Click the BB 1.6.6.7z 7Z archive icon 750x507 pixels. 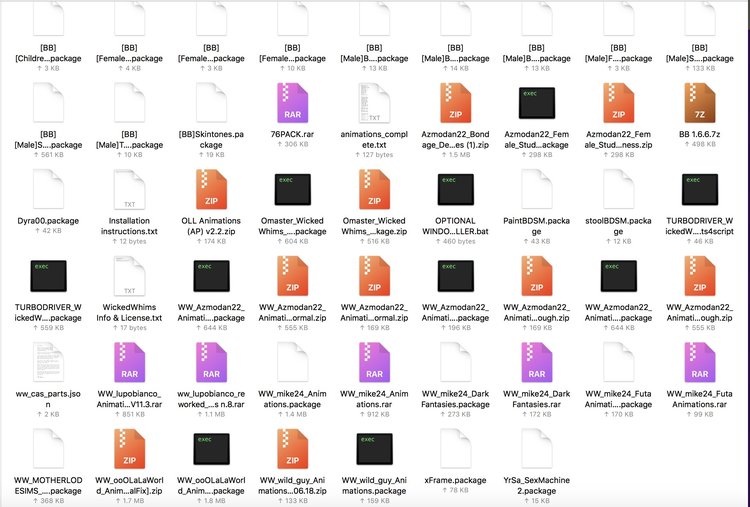tap(700, 103)
